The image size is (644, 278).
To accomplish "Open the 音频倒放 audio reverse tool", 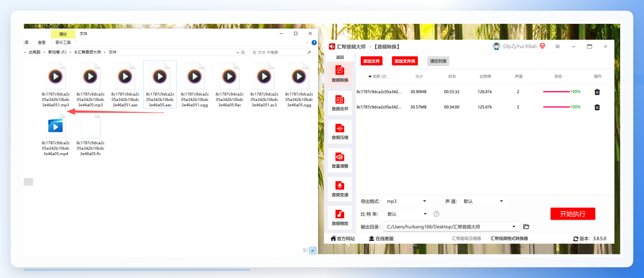I will (340, 218).
